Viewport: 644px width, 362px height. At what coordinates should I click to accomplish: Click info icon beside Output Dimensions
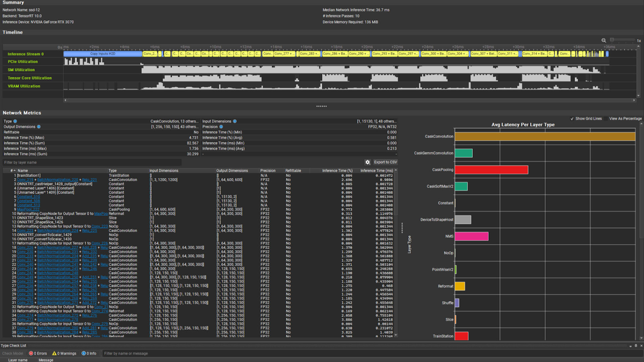pyautogui.click(x=39, y=127)
